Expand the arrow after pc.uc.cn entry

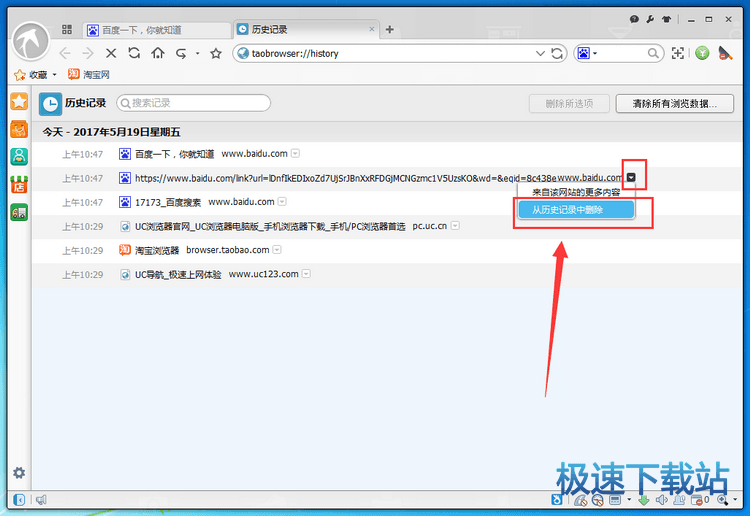pyautogui.click(x=455, y=226)
